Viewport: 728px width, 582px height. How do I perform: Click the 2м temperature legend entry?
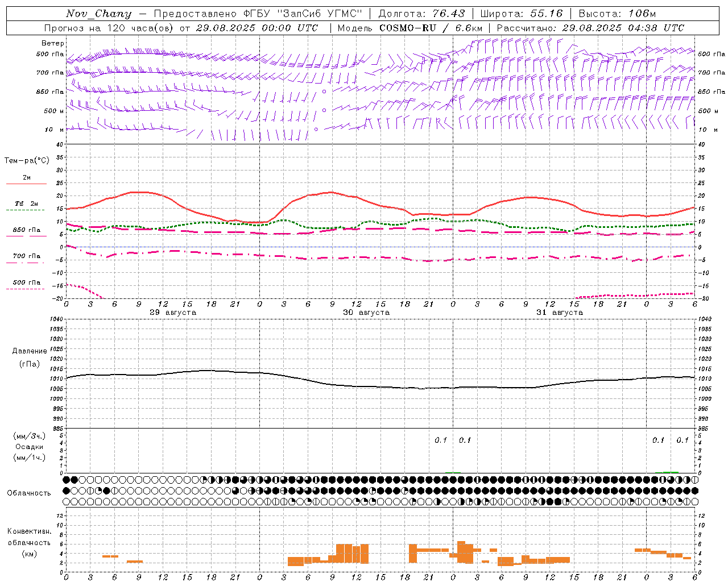coord(27,178)
